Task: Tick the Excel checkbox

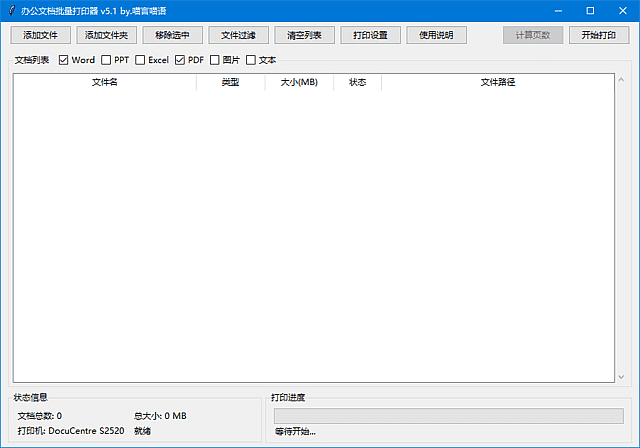Action: (141, 60)
